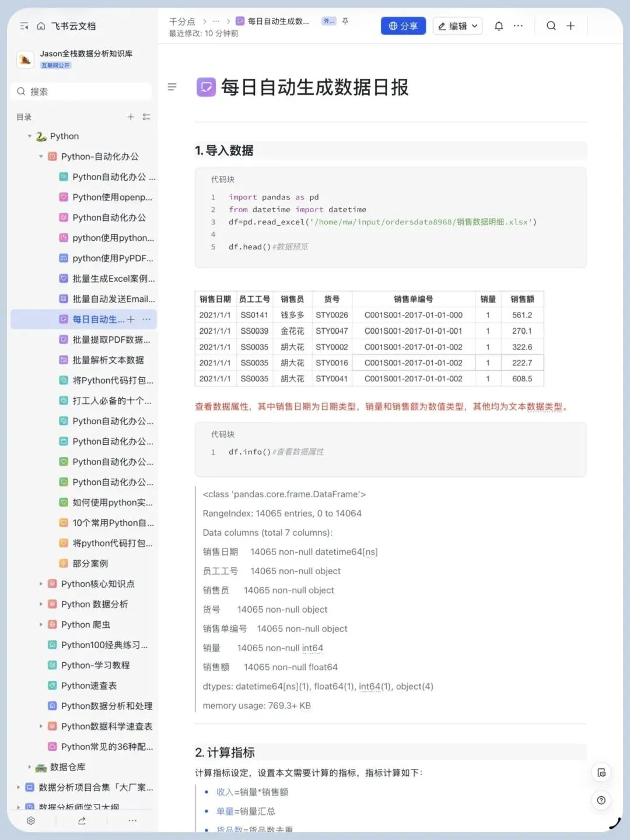Open sidebar bottom more options
The image size is (630, 840).
pyautogui.click(x=132, y=821)
